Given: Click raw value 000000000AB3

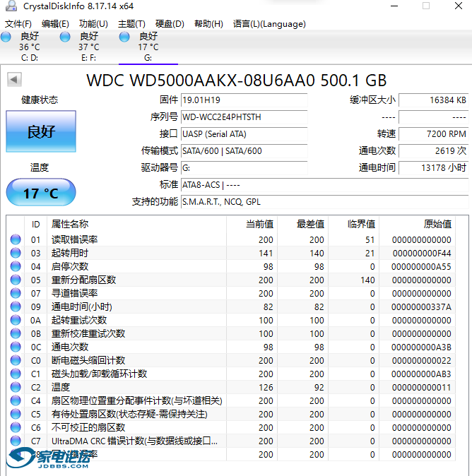Looking at the screenshot, I should tap(421, 374).
